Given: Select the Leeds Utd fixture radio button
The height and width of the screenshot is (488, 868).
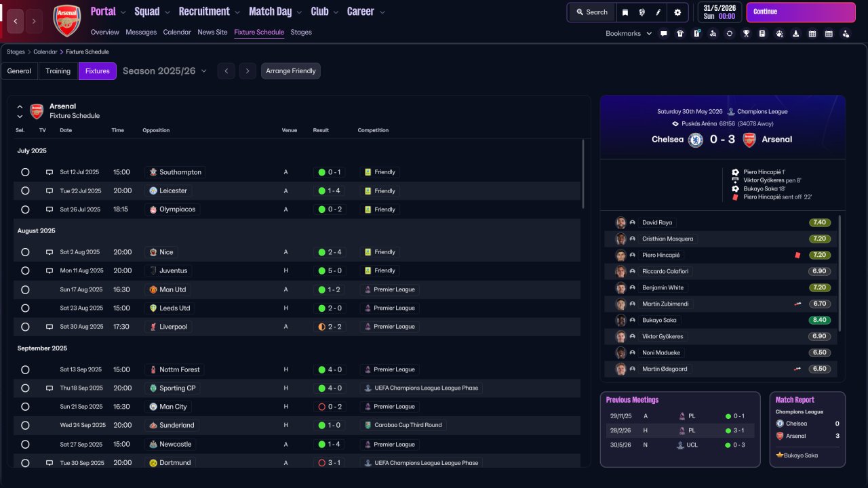Looking at the screenshot, I should 25,308.
